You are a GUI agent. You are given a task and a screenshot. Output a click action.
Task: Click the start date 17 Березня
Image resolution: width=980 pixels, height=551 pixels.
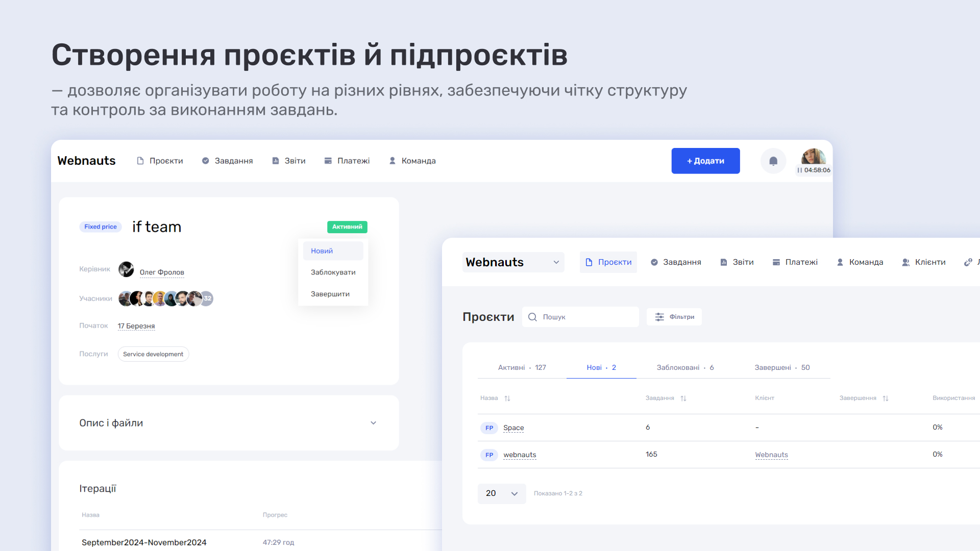[x=136, y=326]
